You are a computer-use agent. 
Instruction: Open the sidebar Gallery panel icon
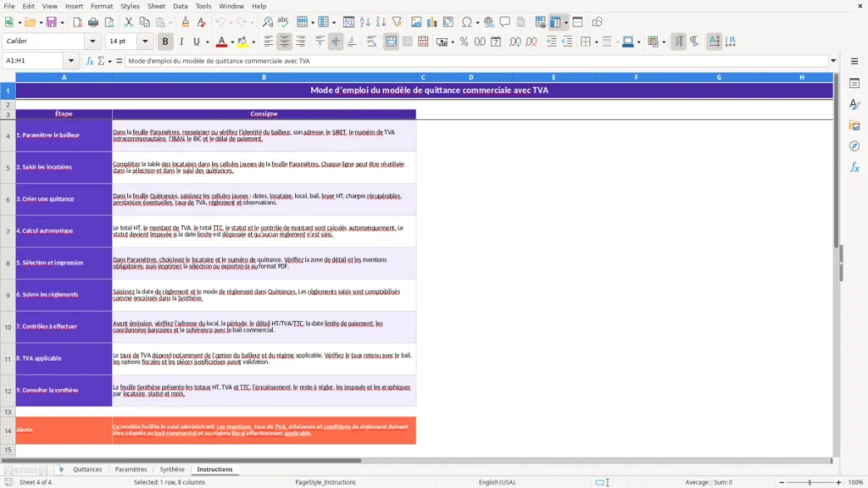tap(854, 125)
